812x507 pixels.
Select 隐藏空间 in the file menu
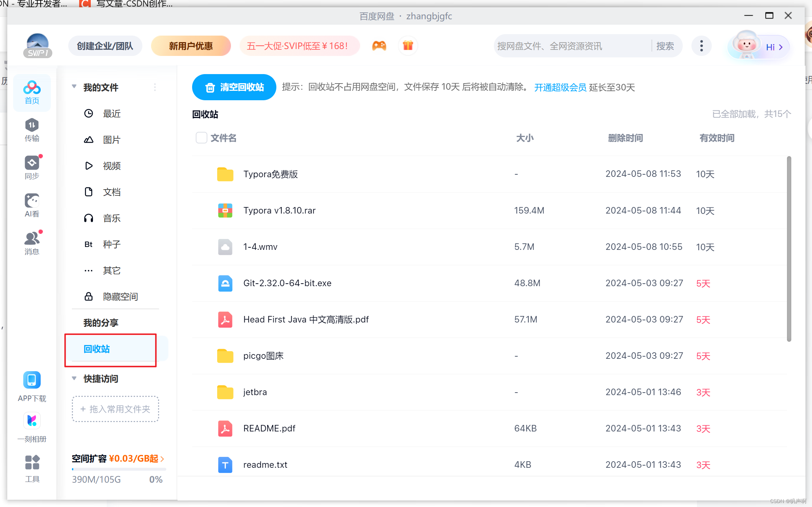click(120, 297)
